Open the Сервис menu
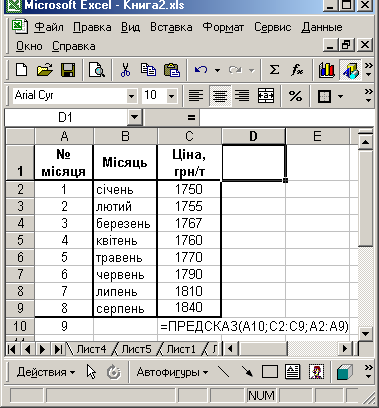 (273, 27)
